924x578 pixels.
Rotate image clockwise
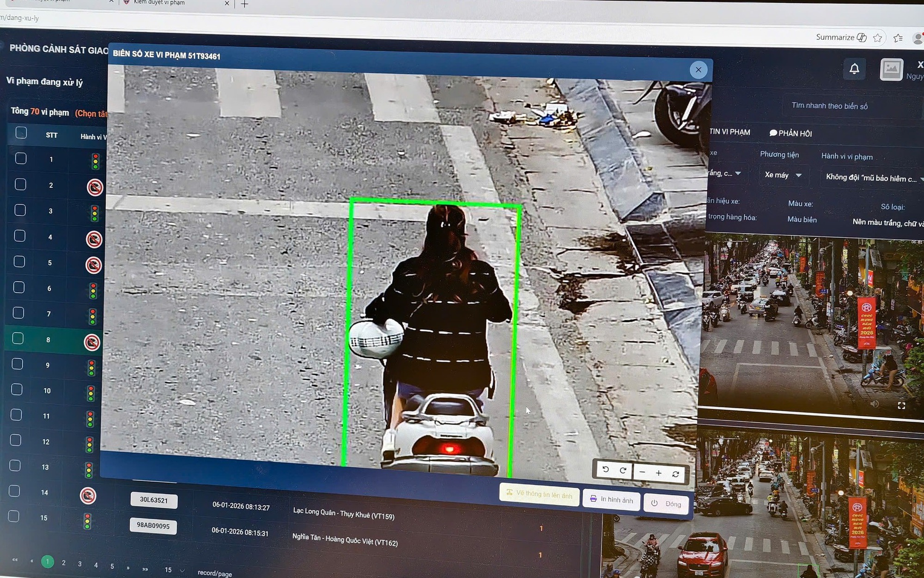(x=623, y=470)
